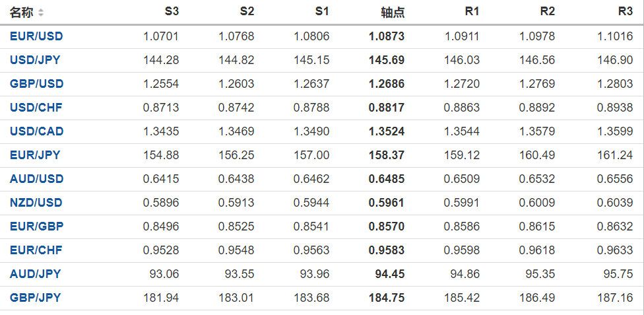
Task: Click the EUR/USD pivot value 1.0873
Action: [387, 36]
